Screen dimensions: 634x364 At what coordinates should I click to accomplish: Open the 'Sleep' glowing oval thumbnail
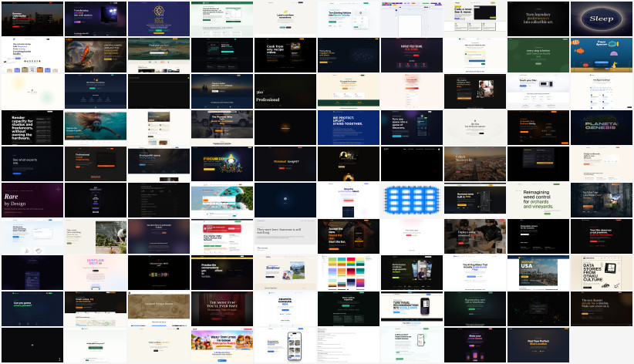point(602,19)
